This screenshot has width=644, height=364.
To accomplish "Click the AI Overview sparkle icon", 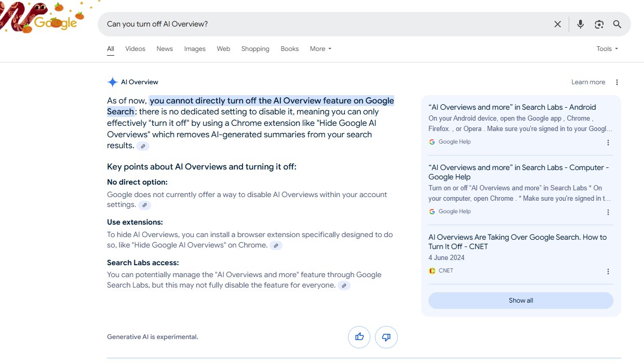I will (112, 82).
